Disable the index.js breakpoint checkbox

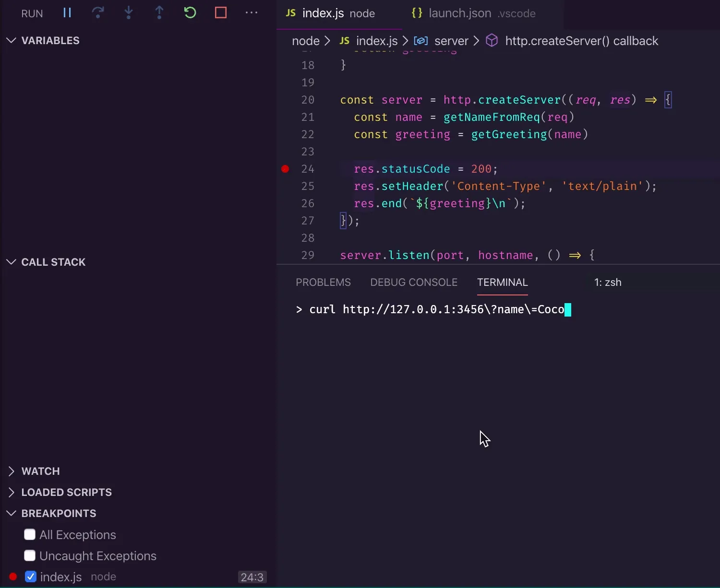pos(31,576)
